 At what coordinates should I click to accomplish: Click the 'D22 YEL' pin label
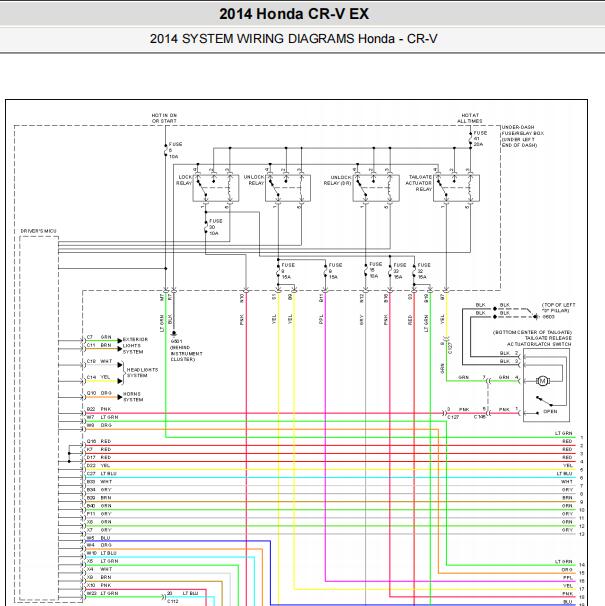tap(99, 466)
